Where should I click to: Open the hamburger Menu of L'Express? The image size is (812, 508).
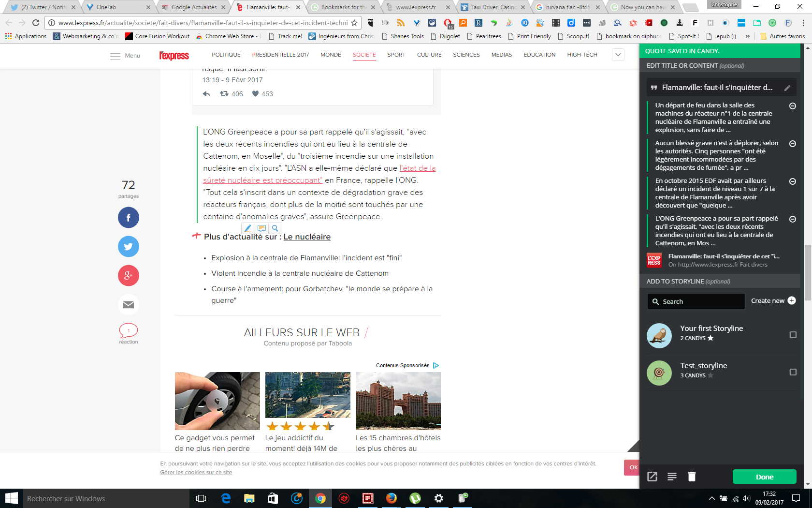pos(125,56)
